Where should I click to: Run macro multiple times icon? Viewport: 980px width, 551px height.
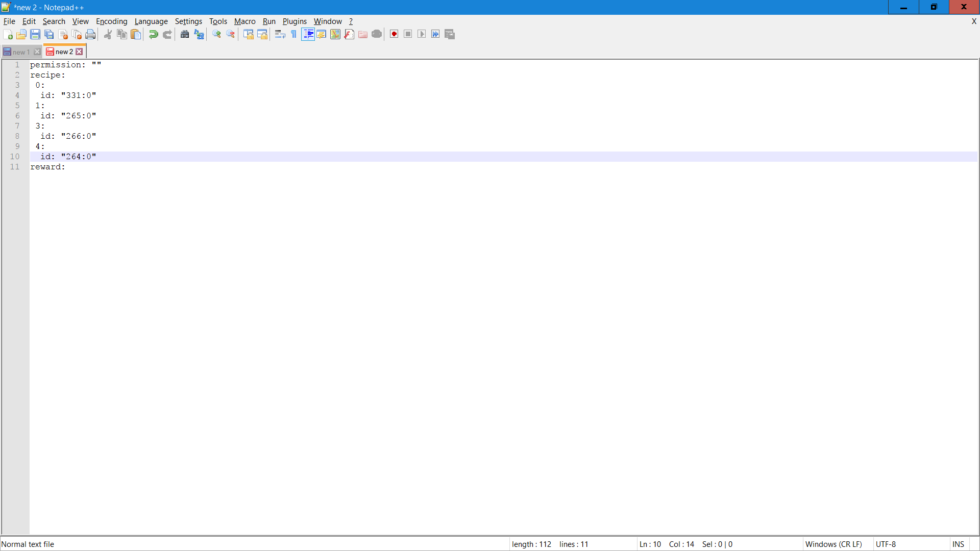click(x=435, y=34)
